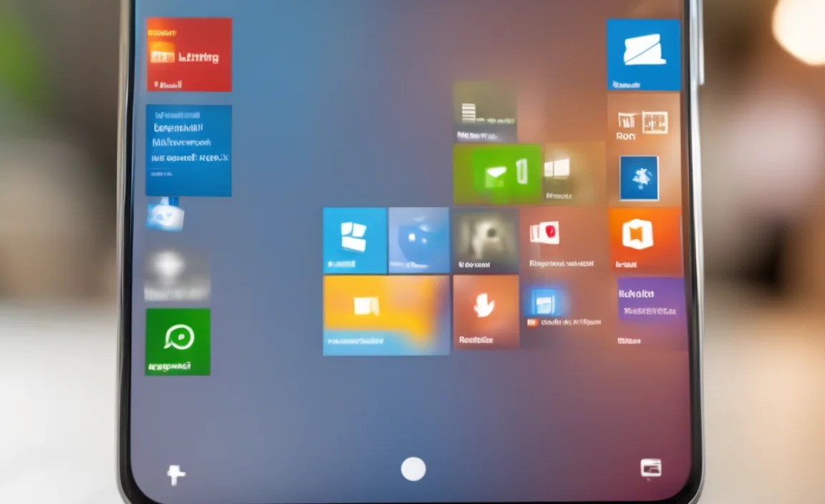This screenshot has width=825, height=504.
Task: Tap the recent-apps window icon at bottom-right
Action: click(x=651, y=467)
